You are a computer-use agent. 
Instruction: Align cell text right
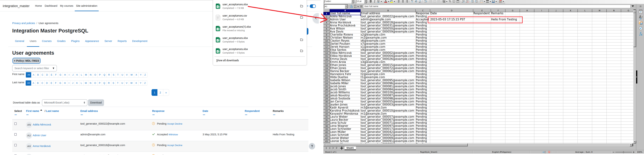(x=407, y=2)
